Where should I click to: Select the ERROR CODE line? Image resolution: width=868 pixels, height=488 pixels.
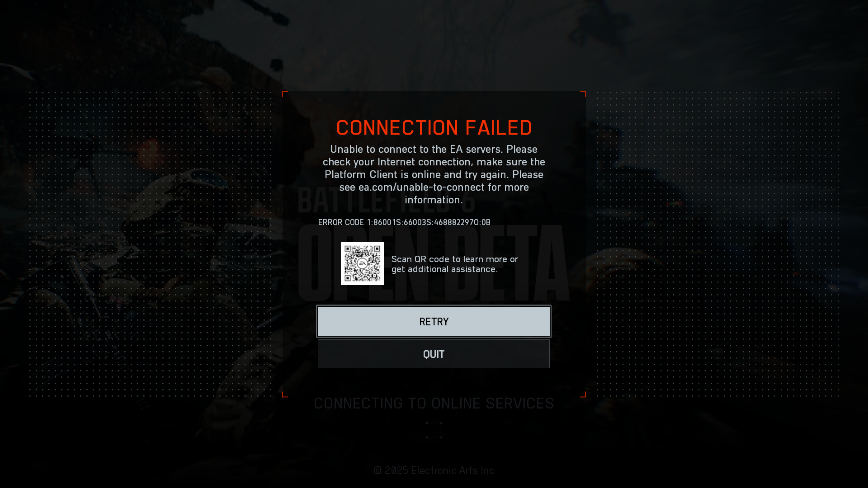pyautogui.click(x=404, y=222)
